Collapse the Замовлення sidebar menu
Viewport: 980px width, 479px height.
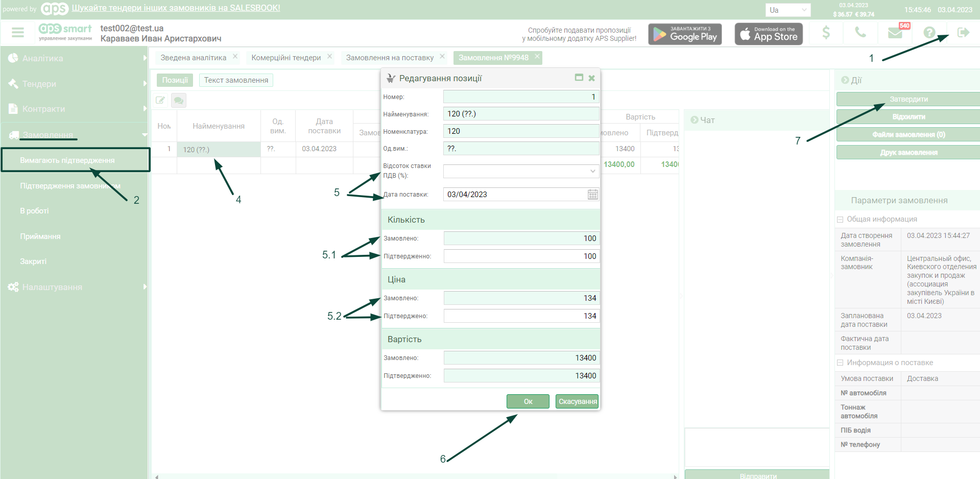pyautogui.click(x=74, y=135)
